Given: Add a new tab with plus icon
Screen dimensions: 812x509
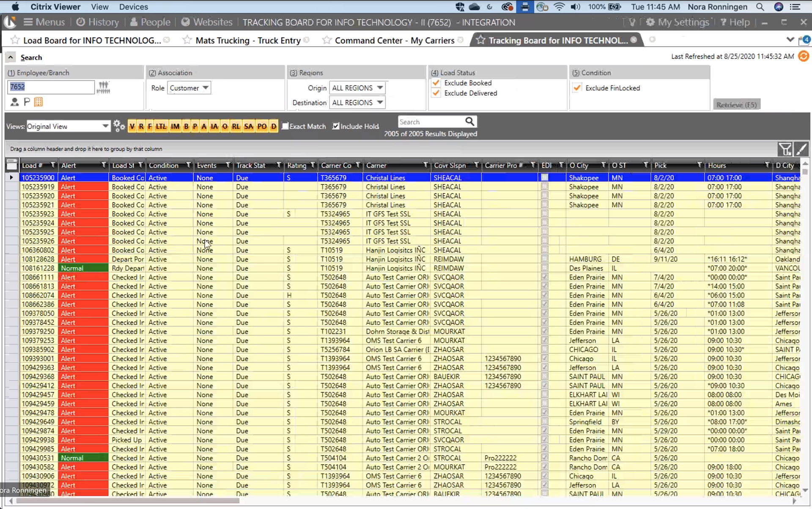Looking at the screenshot, I should pyautogui.click(x=652, y=39).
